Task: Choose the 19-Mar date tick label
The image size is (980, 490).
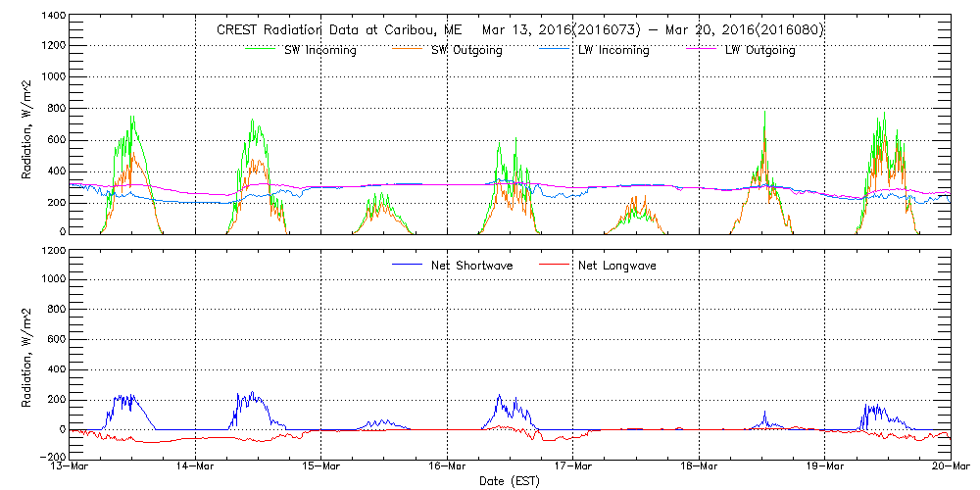Action: 824,468
